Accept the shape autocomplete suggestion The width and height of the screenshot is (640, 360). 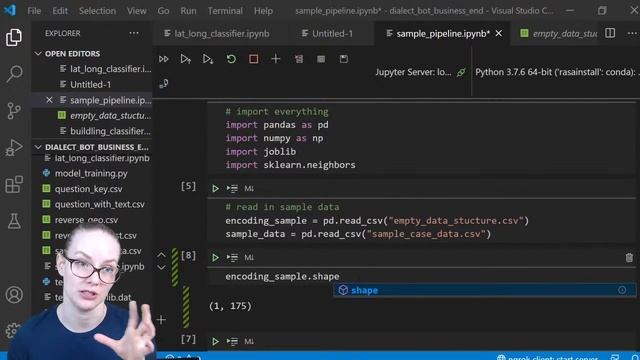click(484, 290)
